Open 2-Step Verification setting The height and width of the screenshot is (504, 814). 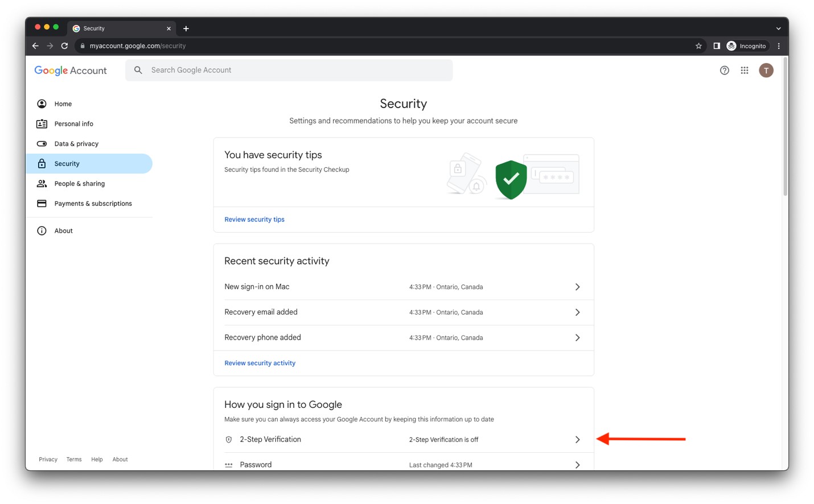404,440
